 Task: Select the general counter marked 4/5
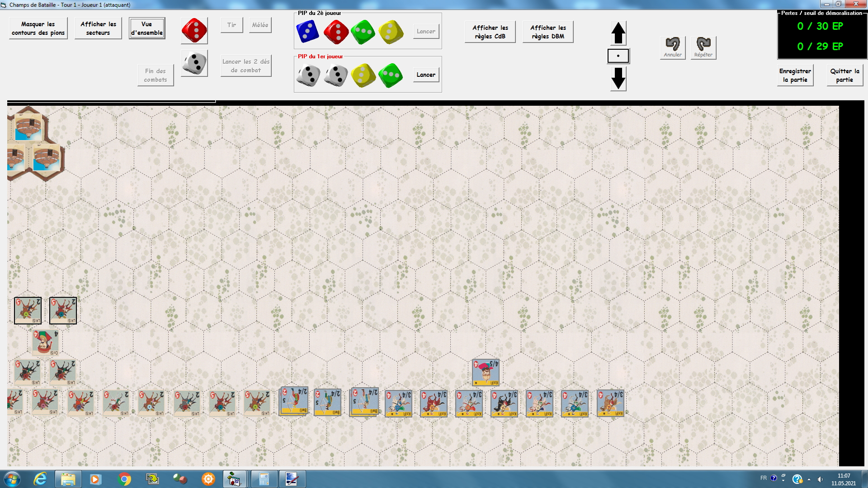(486, 372)
